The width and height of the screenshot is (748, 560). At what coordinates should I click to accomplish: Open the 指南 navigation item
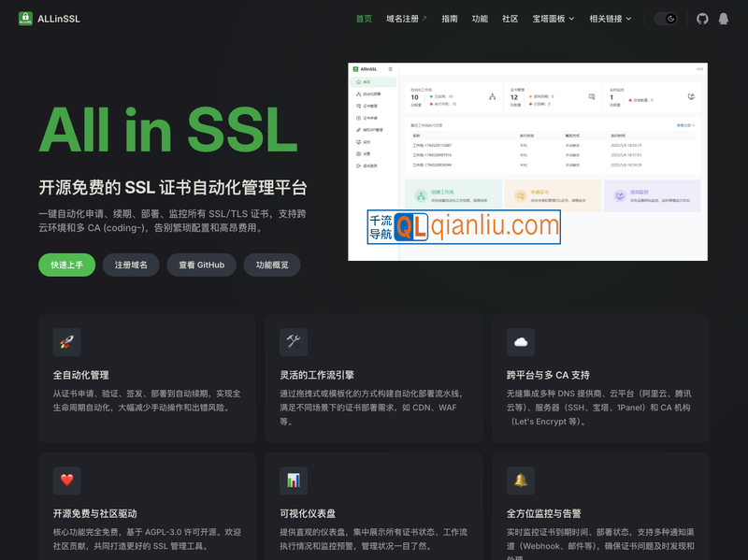click(x=450, y=18)
